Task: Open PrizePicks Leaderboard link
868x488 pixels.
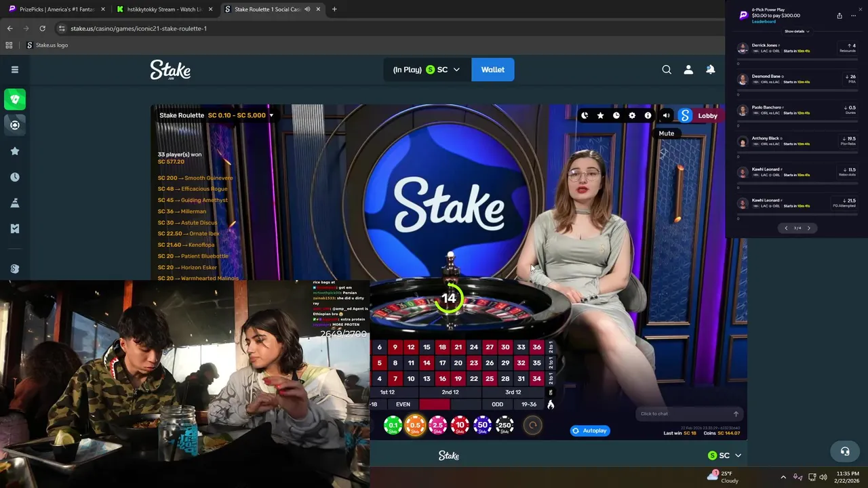Action: tap(764, 22)
